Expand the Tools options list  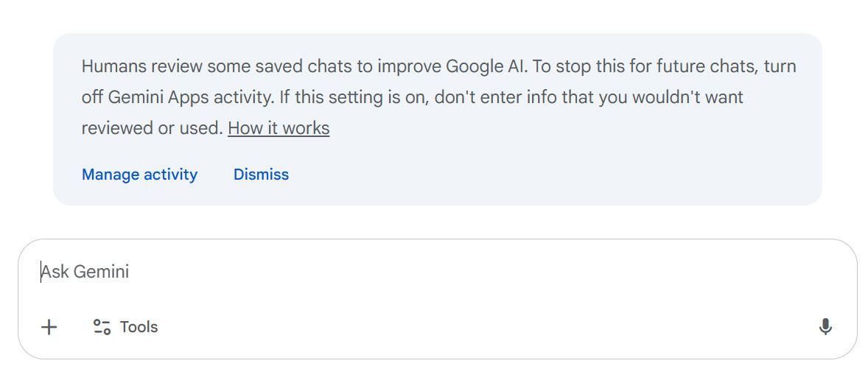[125, 327]
